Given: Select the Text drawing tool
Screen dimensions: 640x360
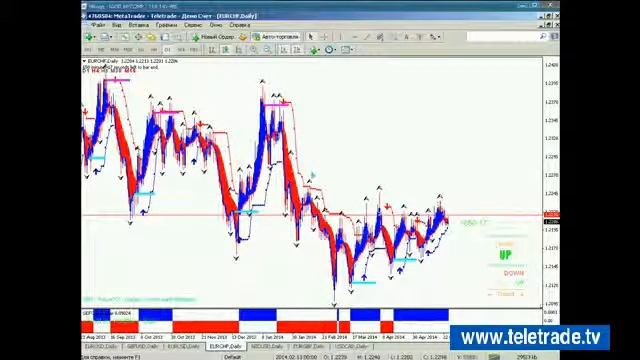Looking at the screenshot, I should click(407, 37).
